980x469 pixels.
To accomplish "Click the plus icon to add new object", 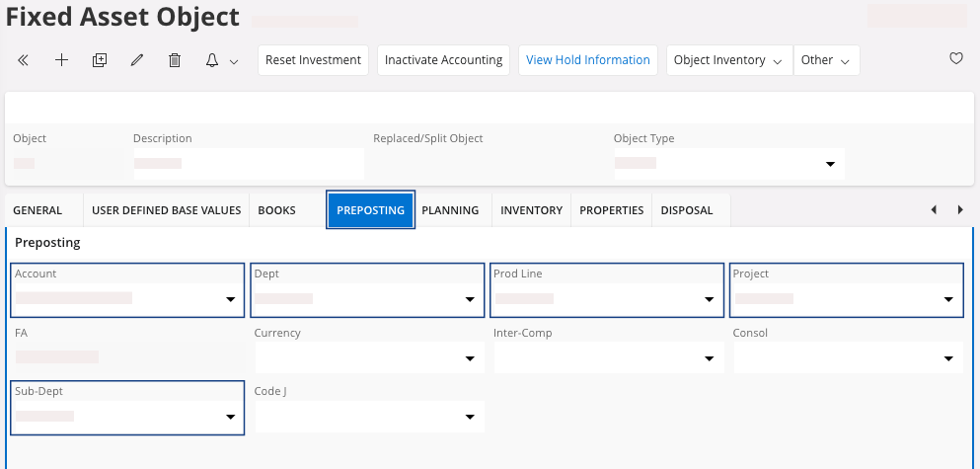I will 61,60.
